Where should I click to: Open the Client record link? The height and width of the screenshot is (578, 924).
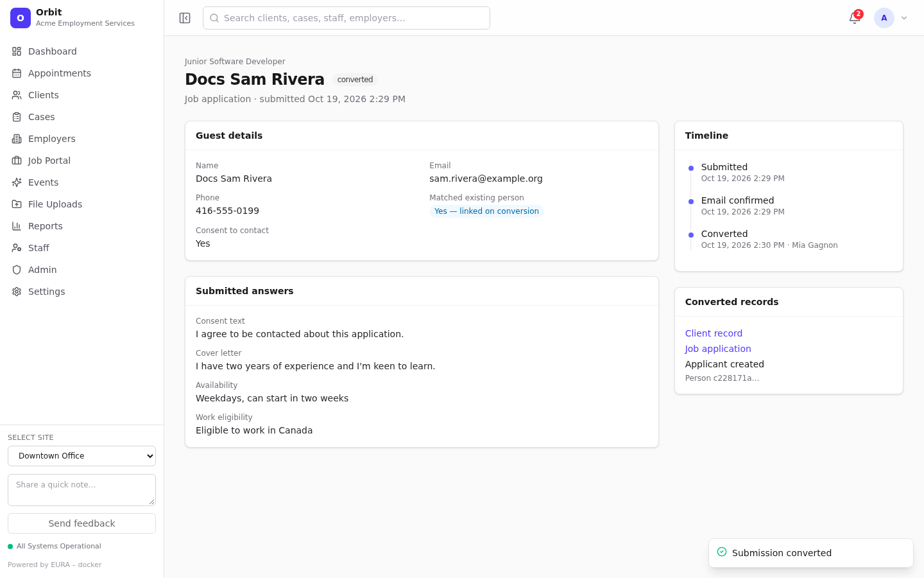pyautogui.click(x=714, y=333)
